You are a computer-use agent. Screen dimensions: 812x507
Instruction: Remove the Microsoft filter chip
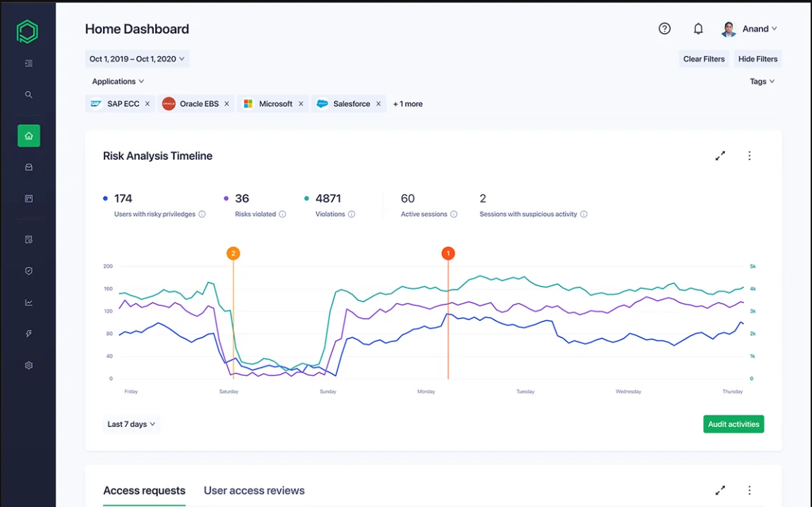click(x=301, y=104)
